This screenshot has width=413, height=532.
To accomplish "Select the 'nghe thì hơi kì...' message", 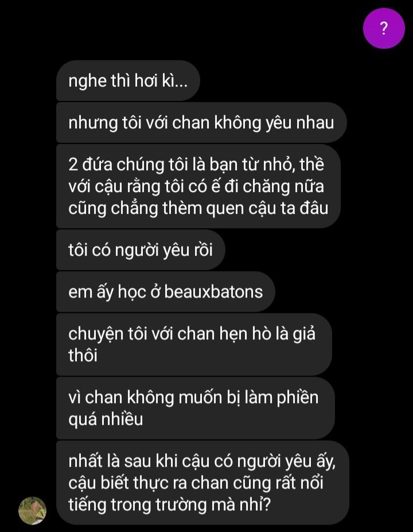I will (x=128, y=81).
